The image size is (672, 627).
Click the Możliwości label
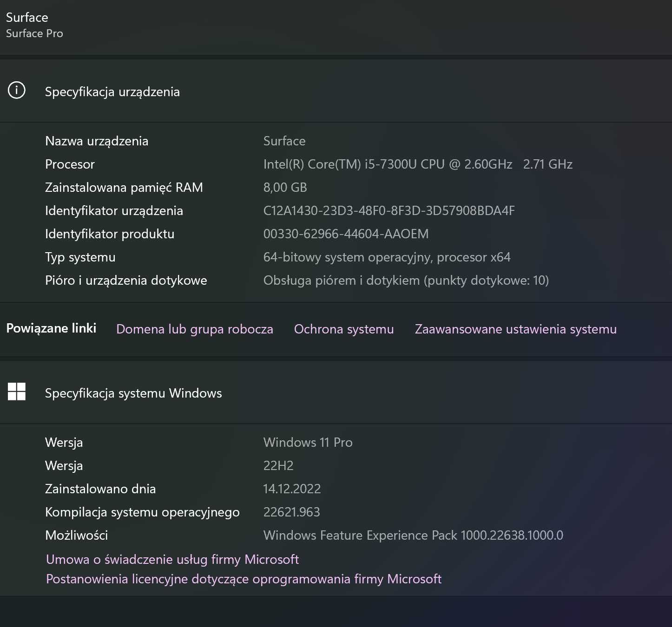(x=77, y=535)
